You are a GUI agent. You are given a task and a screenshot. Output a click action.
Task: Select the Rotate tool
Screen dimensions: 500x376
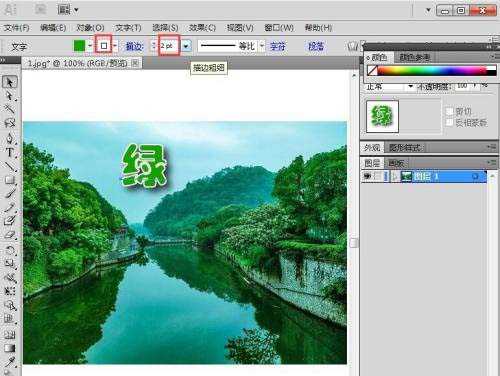click(x=10, y=250)
